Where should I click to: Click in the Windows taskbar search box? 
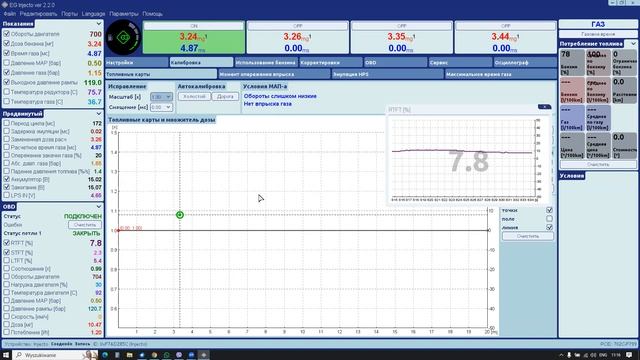point(55,355)
